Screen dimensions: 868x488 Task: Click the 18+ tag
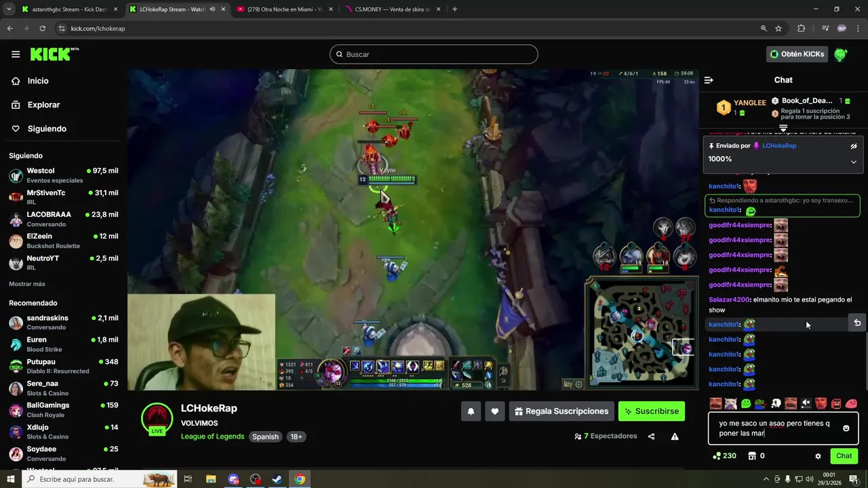tap(296, 436)
